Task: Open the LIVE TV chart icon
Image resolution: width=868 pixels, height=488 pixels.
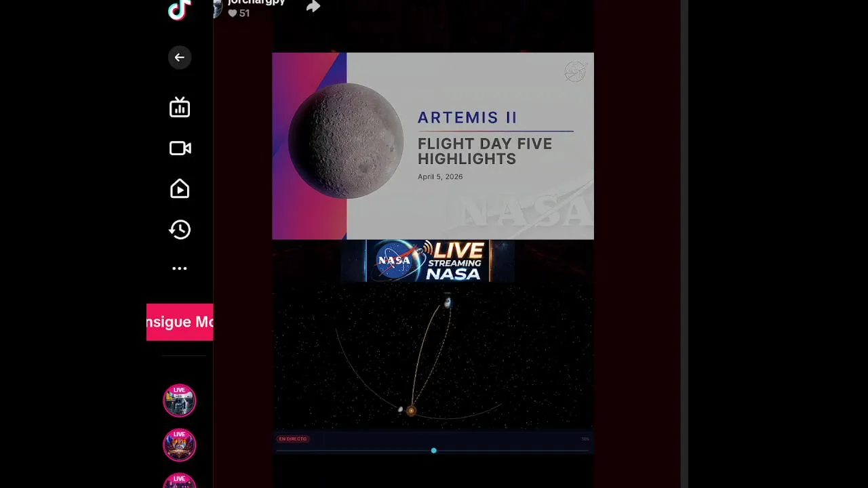Action: coord(180,108)
